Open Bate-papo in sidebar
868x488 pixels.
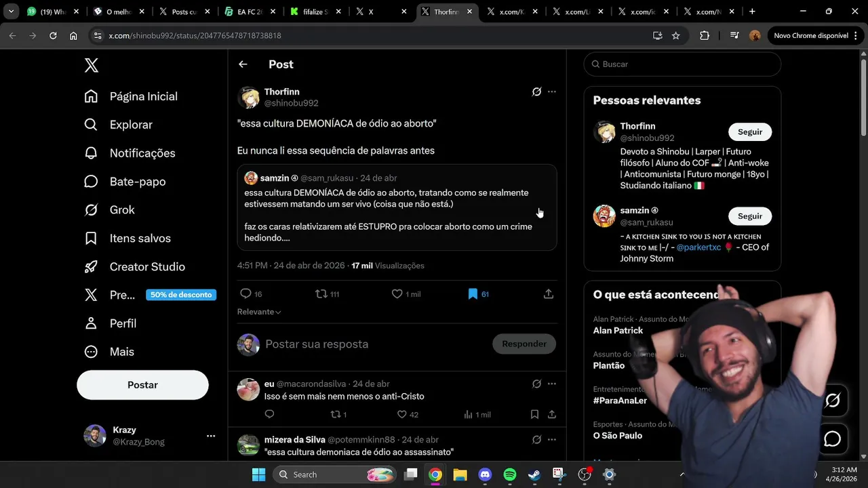(125, 182)
